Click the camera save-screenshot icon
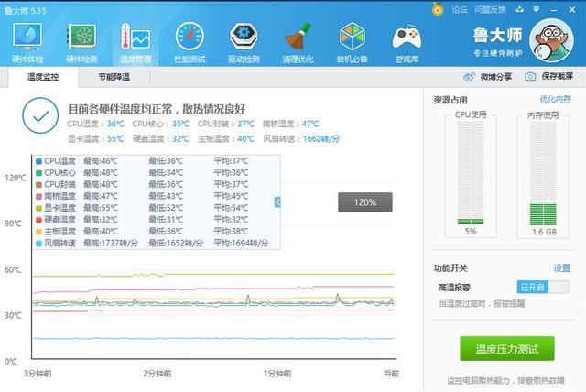This screenshot has width=586, height=392. [530, 77]
